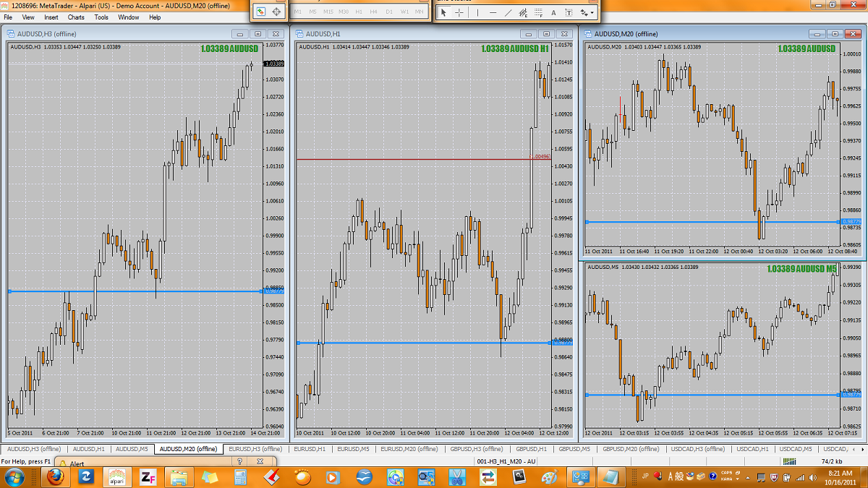Select the crosshair tool in line studies toolbar
This screenshot has height=488, width=868.
pos(459,12)
